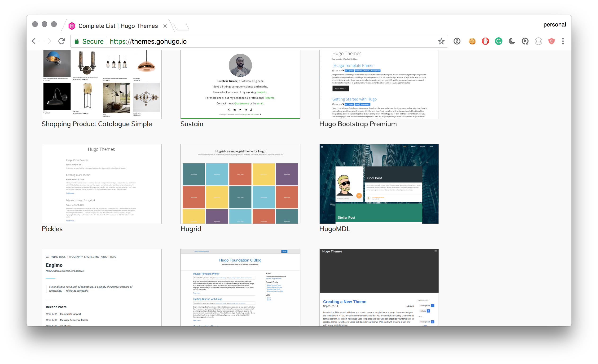Open the Hugrid theme title link
The width and height of the screenshot is (598, 364).
tap(191, 229)
